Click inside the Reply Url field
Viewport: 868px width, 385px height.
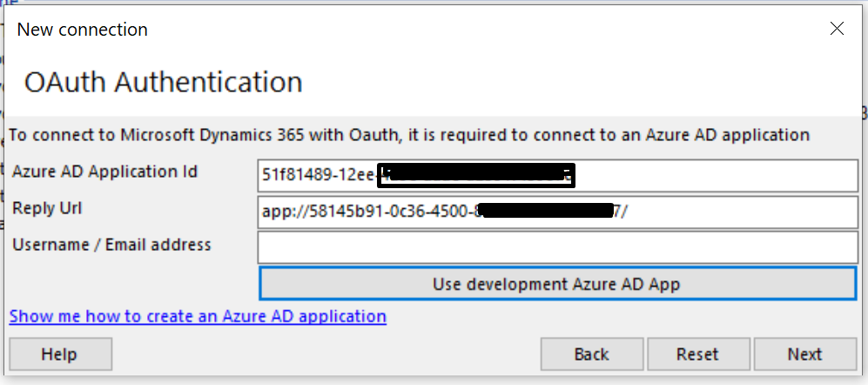pos(558,212)
